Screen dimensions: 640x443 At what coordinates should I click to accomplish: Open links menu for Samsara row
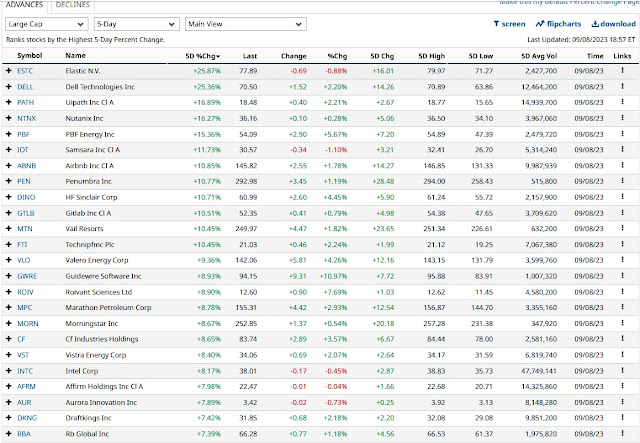pos(622,149)
